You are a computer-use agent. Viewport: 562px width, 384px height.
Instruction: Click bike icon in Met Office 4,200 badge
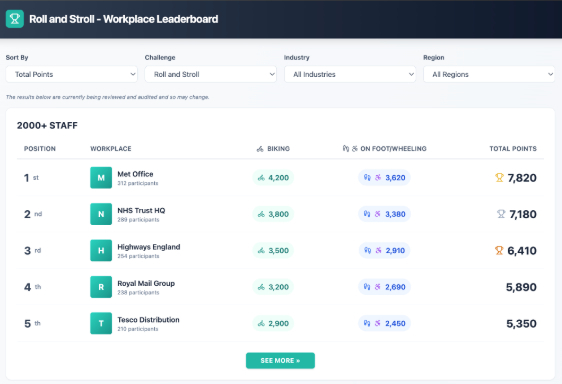[261, 178]
